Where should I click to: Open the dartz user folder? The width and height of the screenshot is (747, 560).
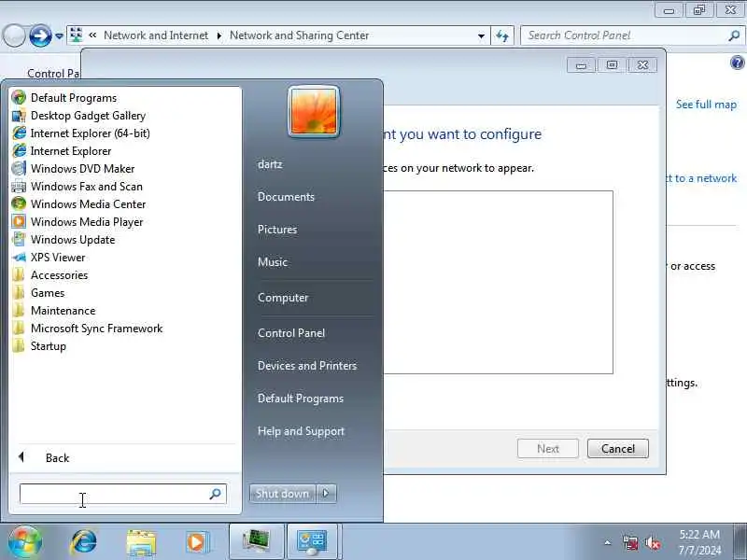point(270,164)
